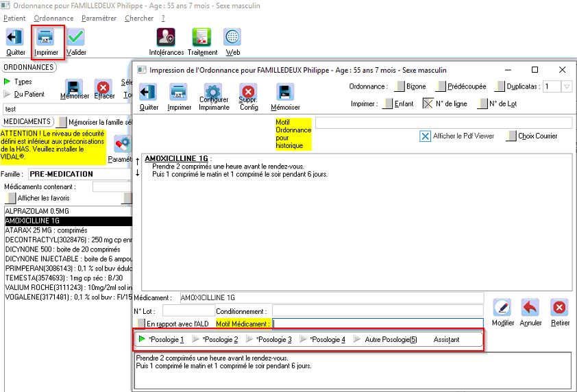577x392 pixels.
Task: Click the ordonnance name field containing test
Action: 67,109
